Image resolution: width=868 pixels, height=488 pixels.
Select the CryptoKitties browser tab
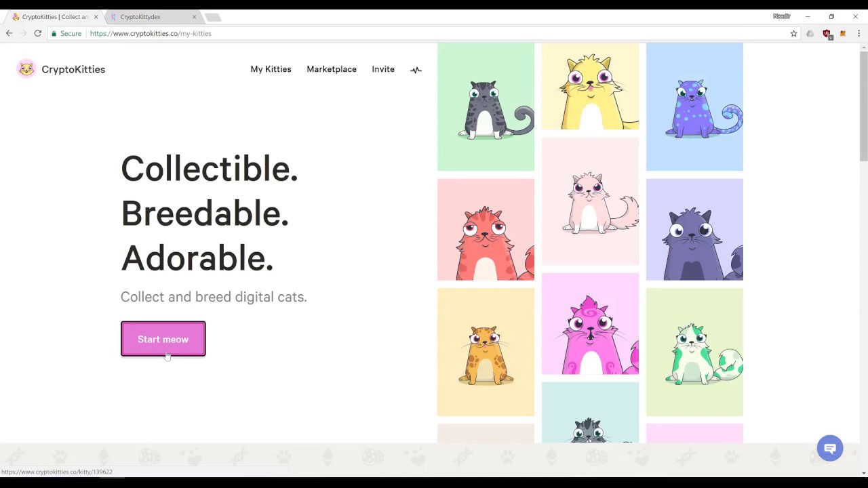pyautogui.click(x=54, y=17)
